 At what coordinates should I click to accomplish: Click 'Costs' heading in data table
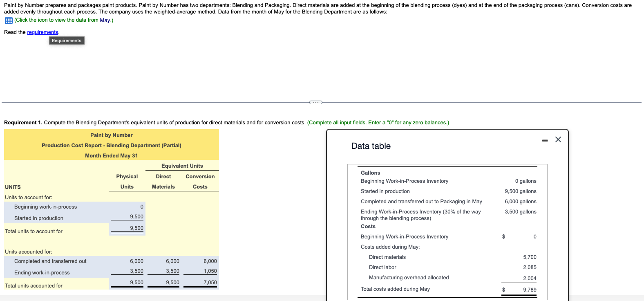coord(368,227)
